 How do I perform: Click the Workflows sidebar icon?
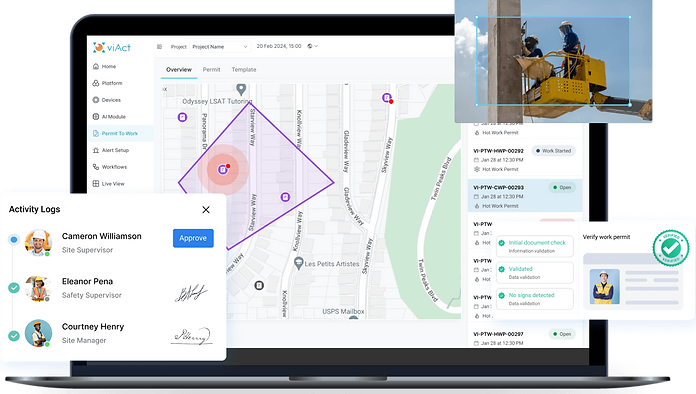(95, 167)
